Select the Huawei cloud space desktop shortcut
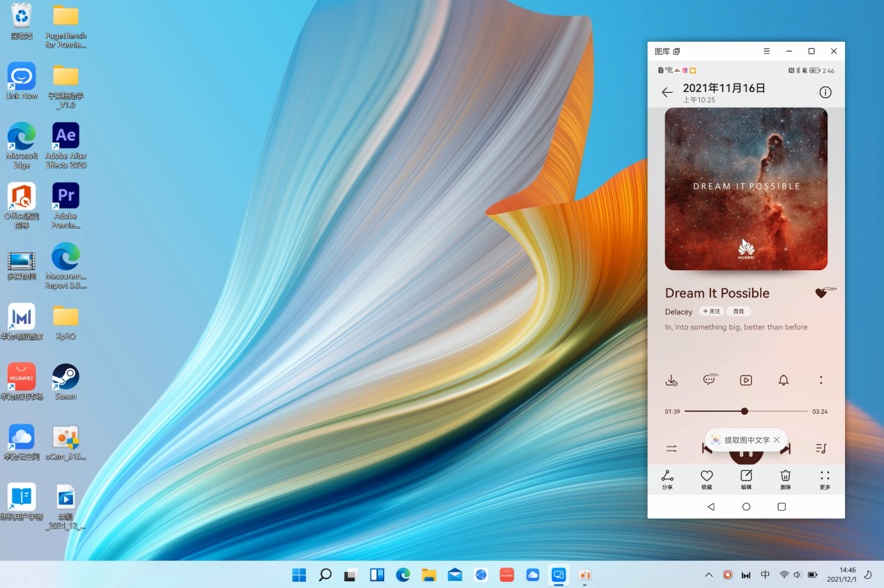The image size is (884, 588). pos(22,442)
